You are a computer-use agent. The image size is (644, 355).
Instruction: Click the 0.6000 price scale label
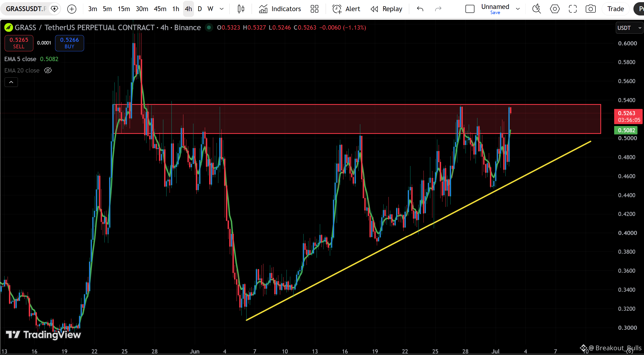click(x=627, y=43)
